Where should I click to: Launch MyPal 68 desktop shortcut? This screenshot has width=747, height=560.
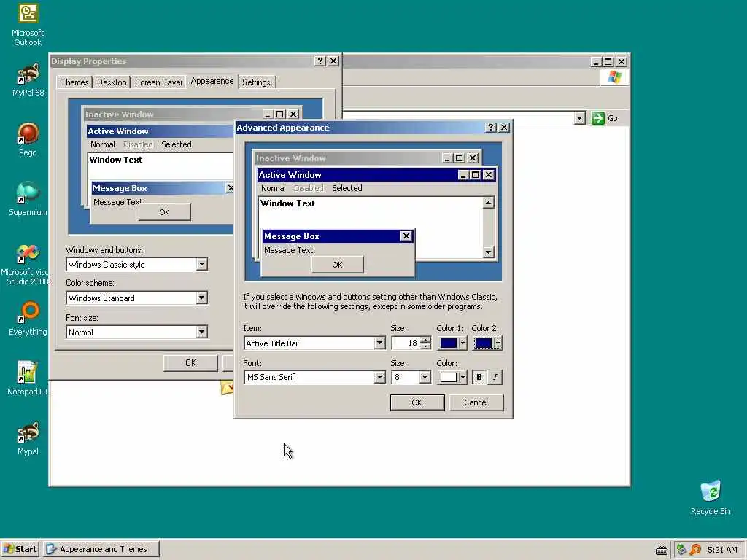28,80
